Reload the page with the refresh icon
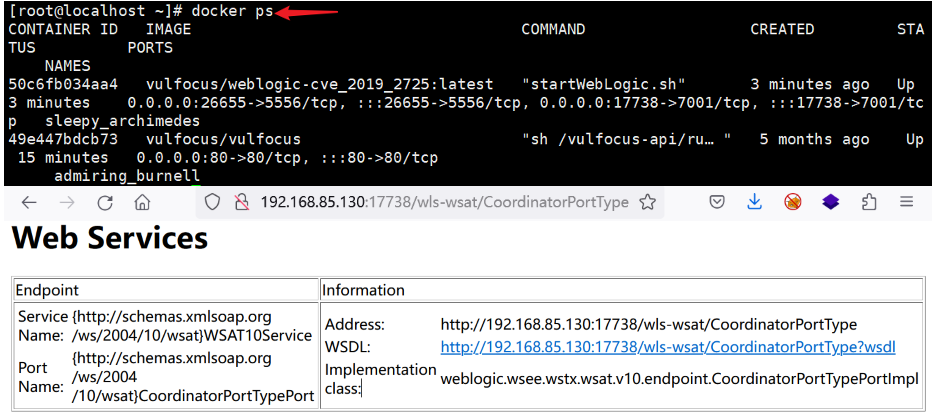The width and height of the screenshot is (932, 413). pyautogui.click(x=105, y=203)
